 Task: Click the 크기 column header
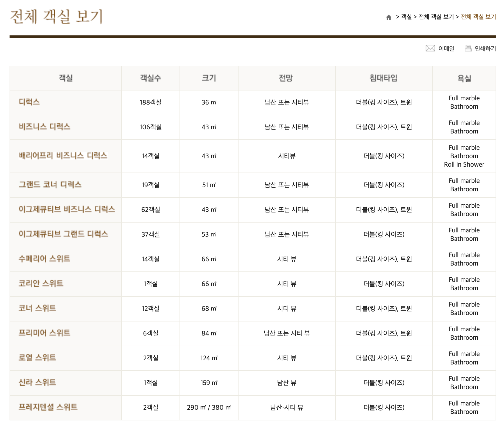coord(209,78)
